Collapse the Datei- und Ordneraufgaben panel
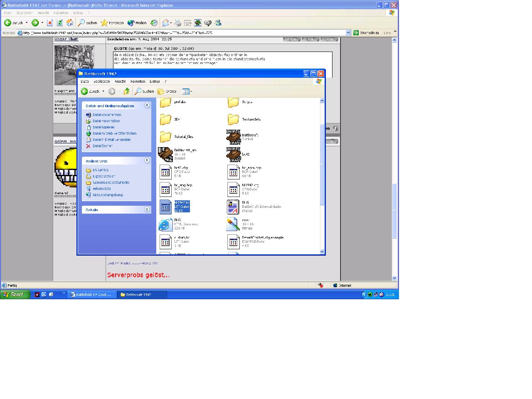Screen dimensions: 532x399 tap(147, 106)
